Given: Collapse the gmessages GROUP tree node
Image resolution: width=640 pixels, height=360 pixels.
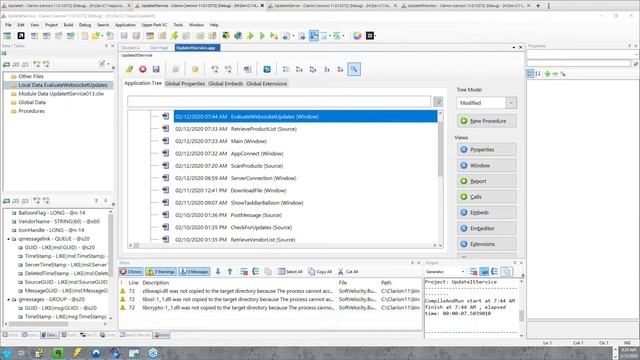Looking at the screenshot, I should coord(9,300).
